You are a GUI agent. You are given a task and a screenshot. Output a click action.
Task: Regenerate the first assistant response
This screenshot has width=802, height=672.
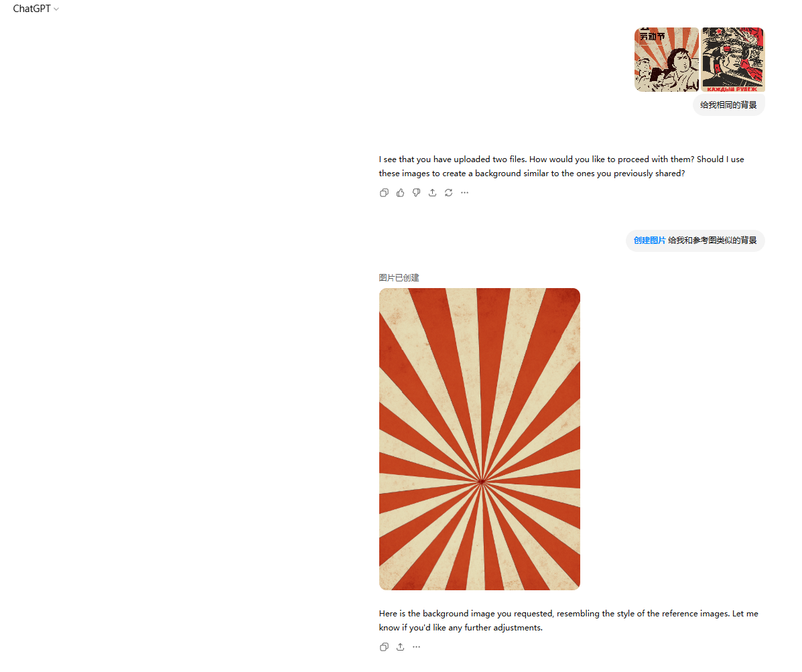448,193
